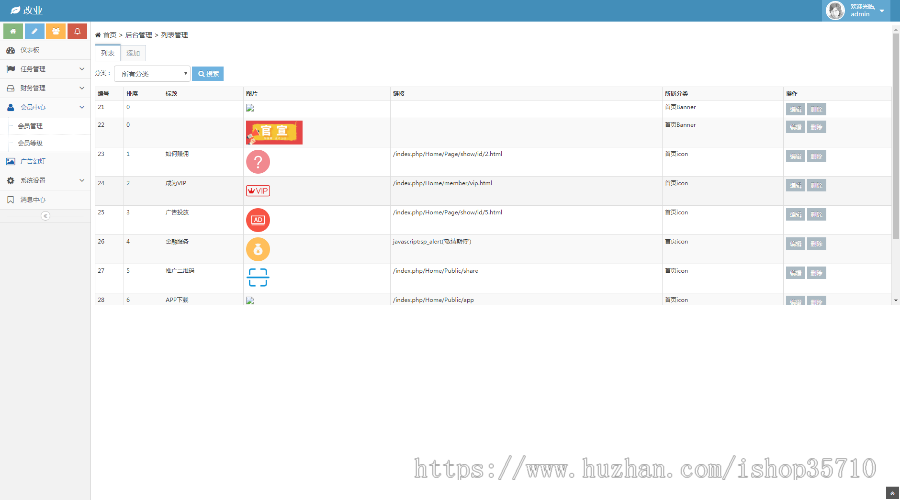The image size is (900, 500).
Task: Click the scrollbar up arrow of the table
Action: 895,29
